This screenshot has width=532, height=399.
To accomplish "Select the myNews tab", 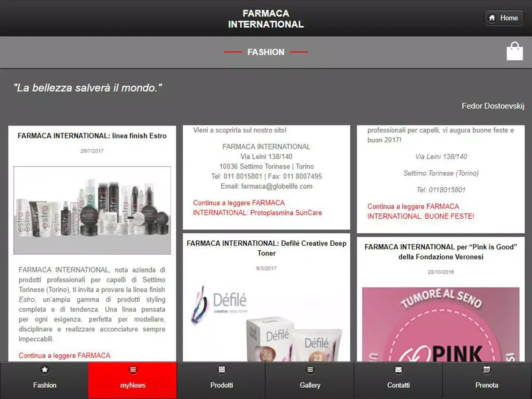I will click(x=133, y=380).
